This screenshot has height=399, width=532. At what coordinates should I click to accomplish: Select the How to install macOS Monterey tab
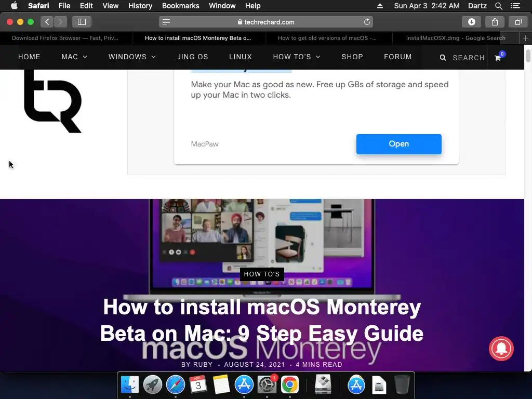199,38
